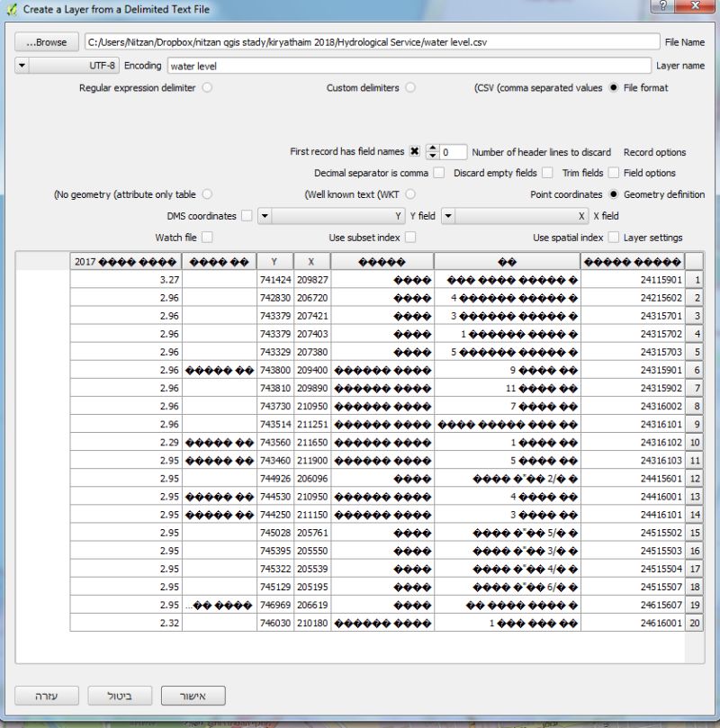
Task: Open the UTF-8 encoding dropdown
Action: point(22,65)
